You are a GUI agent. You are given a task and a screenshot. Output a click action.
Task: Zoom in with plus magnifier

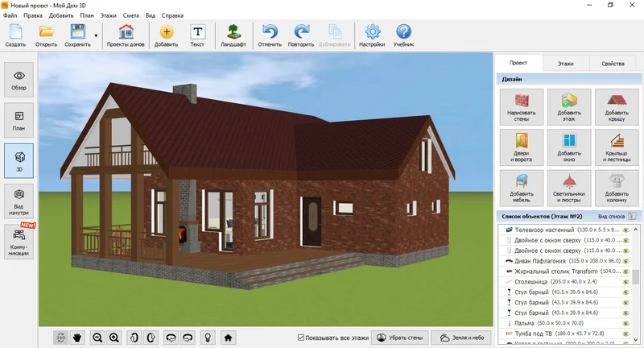114,338
